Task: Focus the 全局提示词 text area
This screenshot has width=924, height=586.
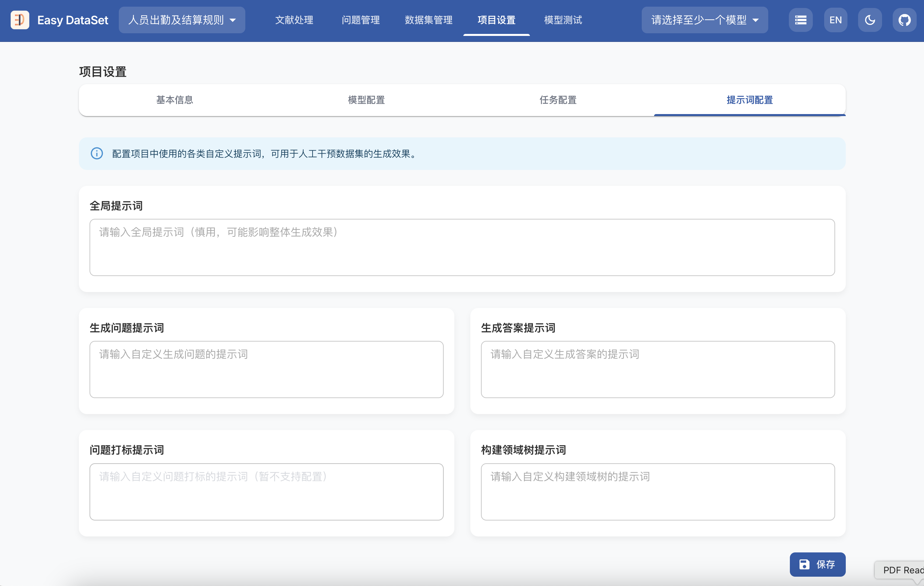Action: (x=462, y=247)
